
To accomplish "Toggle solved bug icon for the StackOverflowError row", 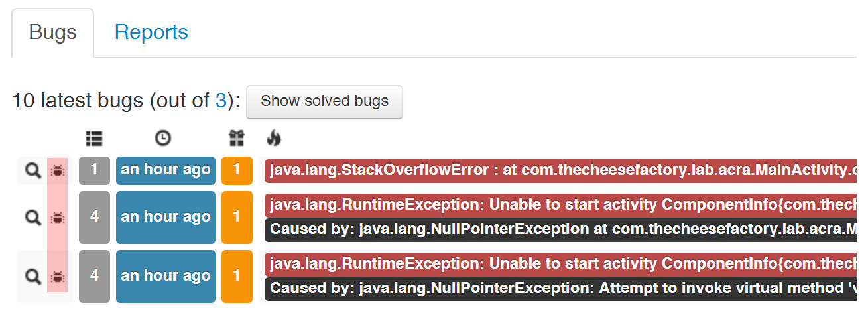I will (58, 171).
